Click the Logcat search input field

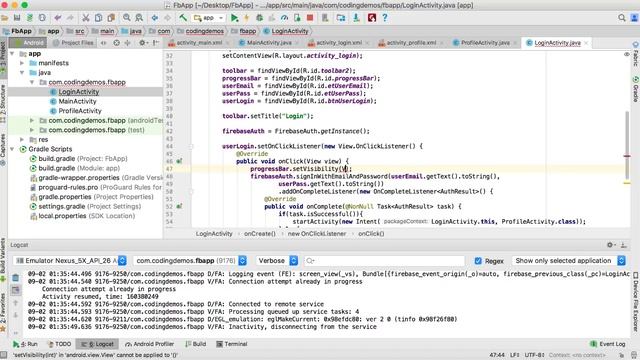[x=384, y=260]
